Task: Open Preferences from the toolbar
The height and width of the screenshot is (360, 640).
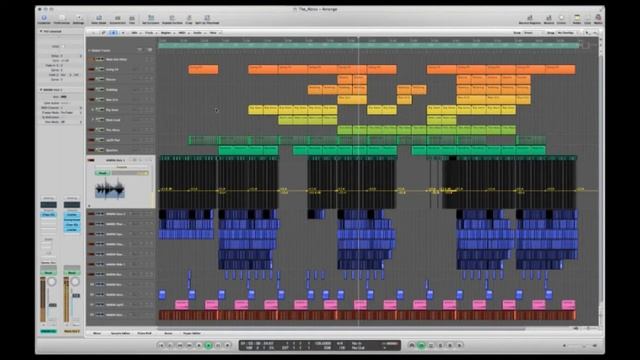Action: [x=62, y=19]
